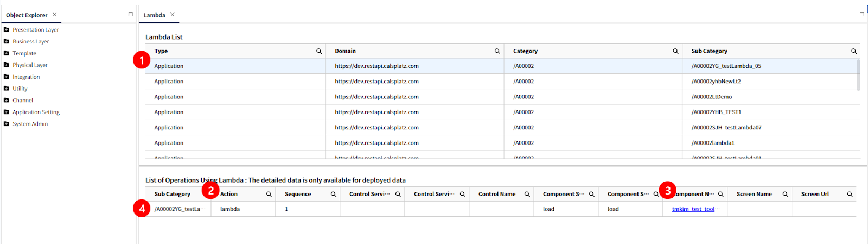Select row /A00002YHB_TEST1 in Lambda List

502,112
